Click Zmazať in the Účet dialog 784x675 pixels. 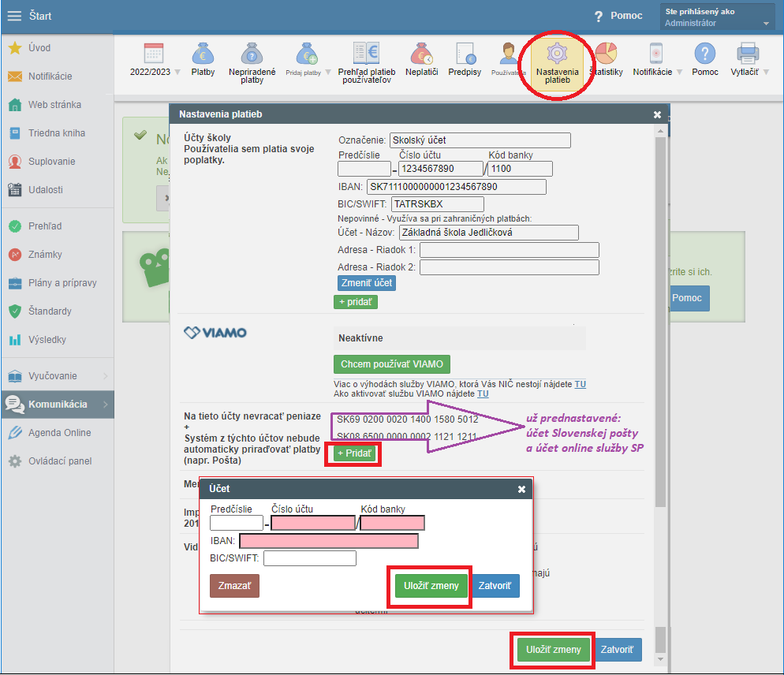pyautogui.click(x=234, y=586)
